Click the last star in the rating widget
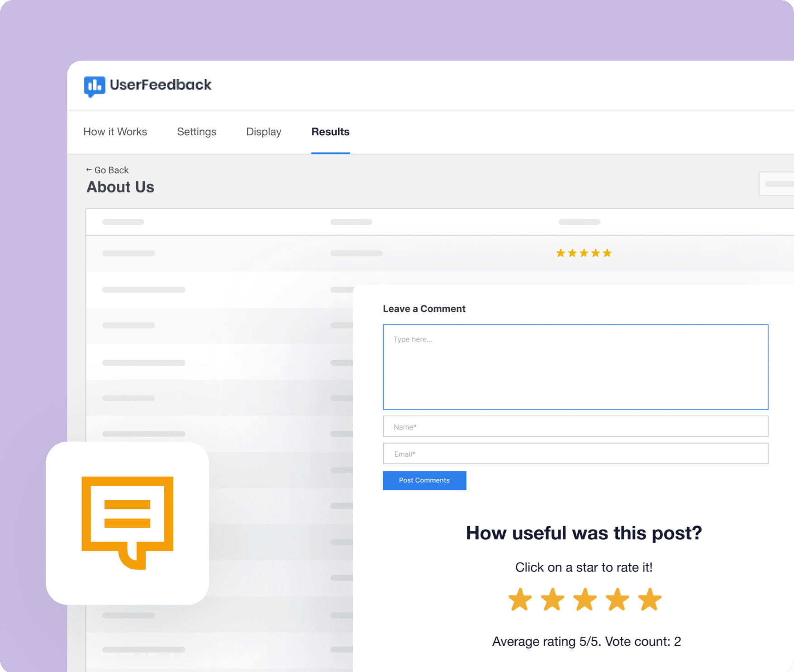Image resolution: width=794 pixels, height=672 pixels. [x=648, y=599]
